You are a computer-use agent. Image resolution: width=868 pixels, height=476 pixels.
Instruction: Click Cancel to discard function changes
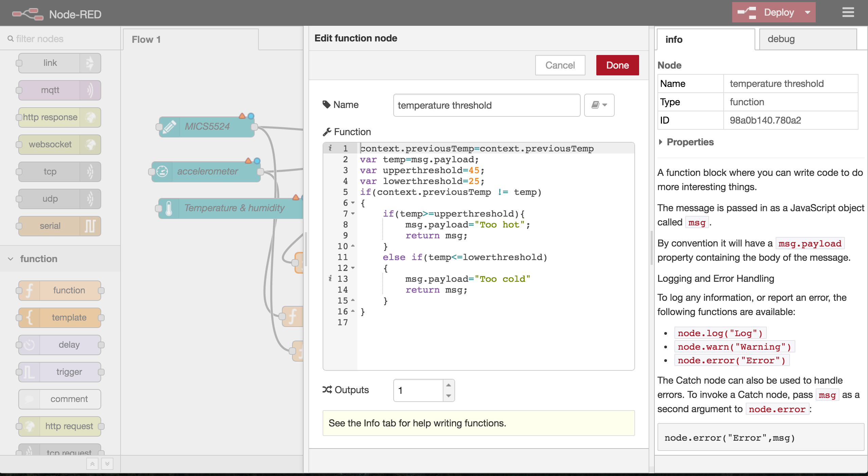[x=560, y=65]
